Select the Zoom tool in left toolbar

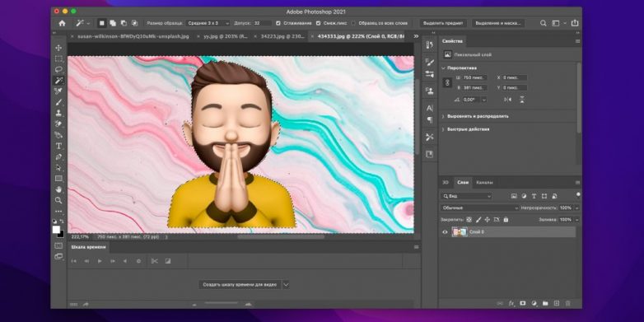click(x=58, y=200)
